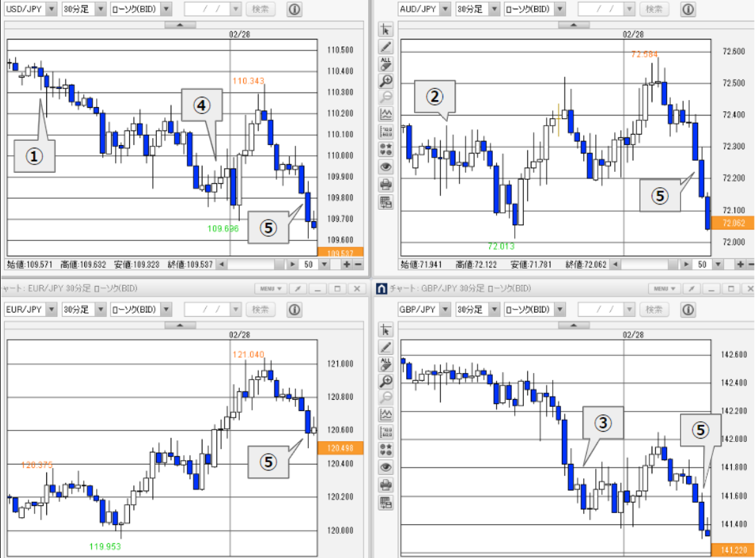The width and height of the screenshot is (756, 558).
Task: Open the shapes and stamps icon in AUD/JPY chart
Action: pyautogui.click(x=386, y=149)
